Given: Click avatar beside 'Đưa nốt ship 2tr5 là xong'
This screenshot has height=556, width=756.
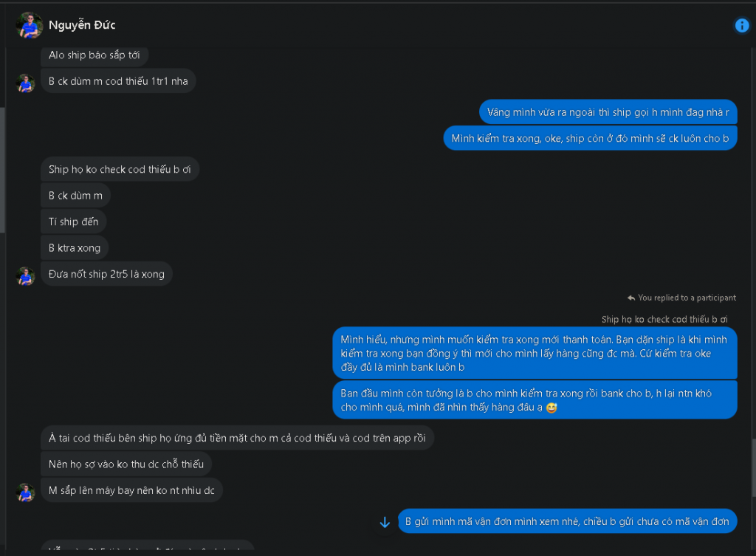Looking at the screenshot, I should (26, 275).
